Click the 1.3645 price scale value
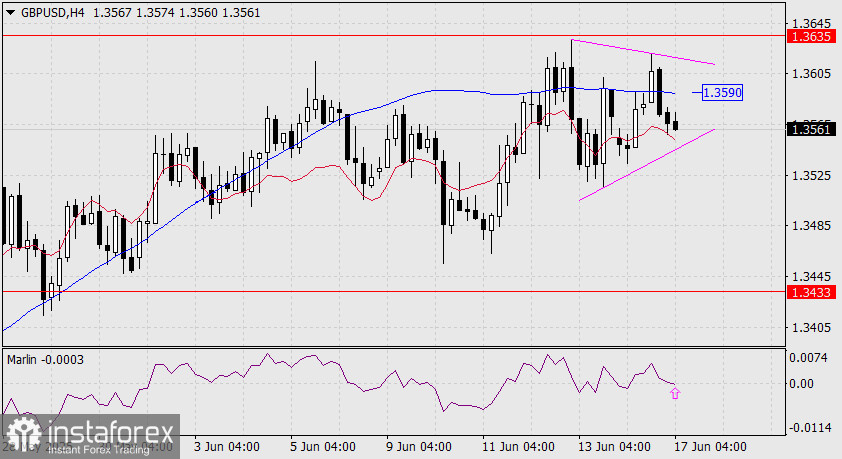Viewport: 842px width, 459px height. [x=811, y=23]
